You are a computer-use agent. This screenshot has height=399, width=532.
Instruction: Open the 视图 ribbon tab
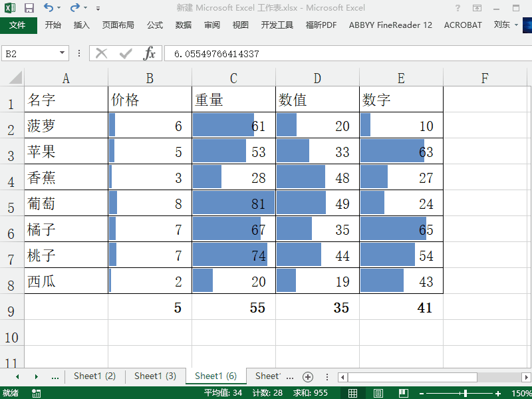pos(240,25)
